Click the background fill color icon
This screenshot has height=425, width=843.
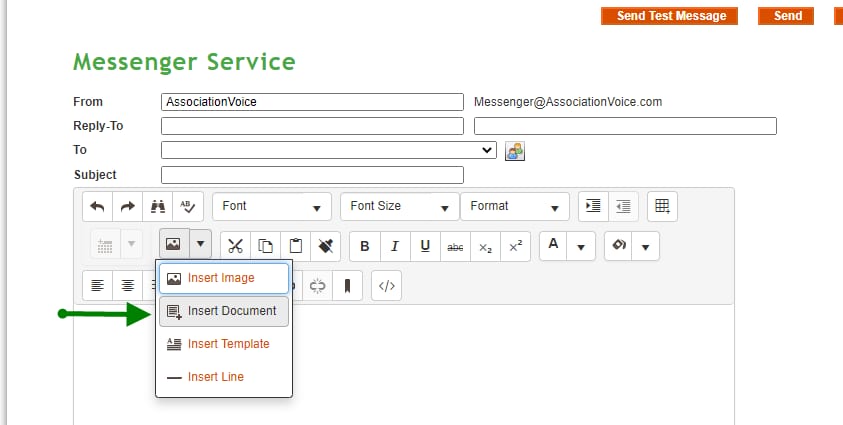pos(618,246)
